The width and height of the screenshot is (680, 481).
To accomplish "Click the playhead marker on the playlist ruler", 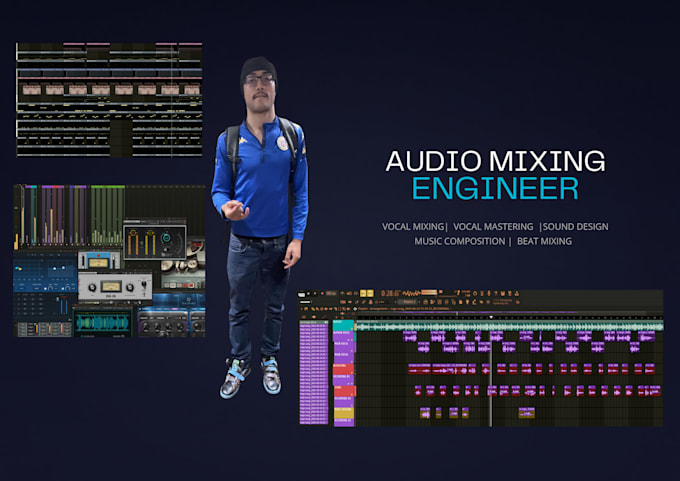I will pos(491,317).
